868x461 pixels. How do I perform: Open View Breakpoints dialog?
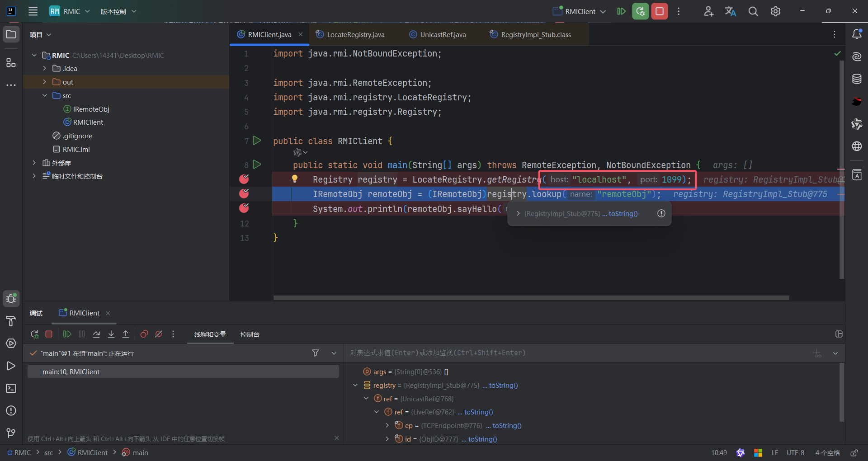(x=144, y=334)
